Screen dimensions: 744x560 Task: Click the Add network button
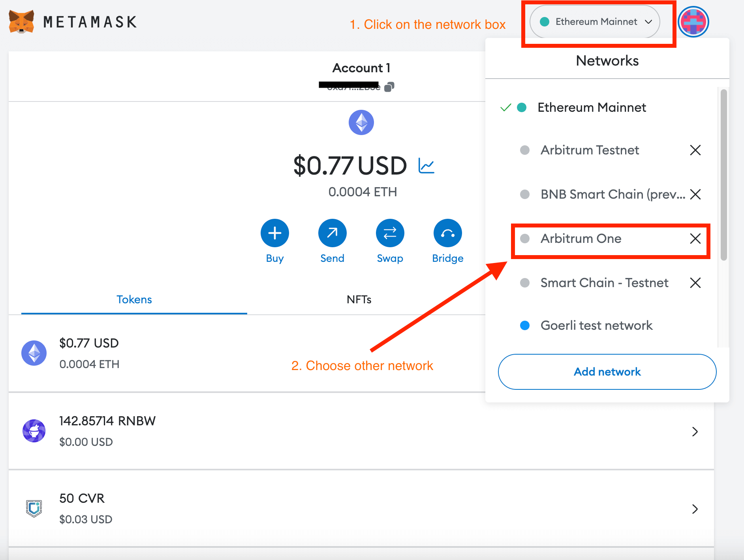pyautogui.click(x=607, y=372)
